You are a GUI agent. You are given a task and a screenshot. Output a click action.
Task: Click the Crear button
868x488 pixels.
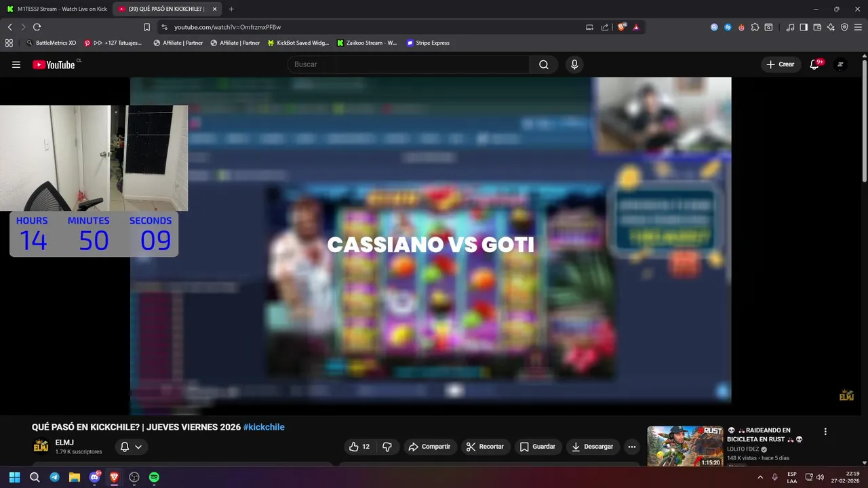point(781,64)
